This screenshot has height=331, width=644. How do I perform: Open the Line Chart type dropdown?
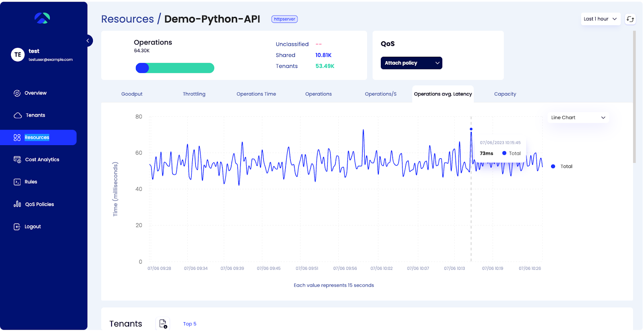coord(578,118)
